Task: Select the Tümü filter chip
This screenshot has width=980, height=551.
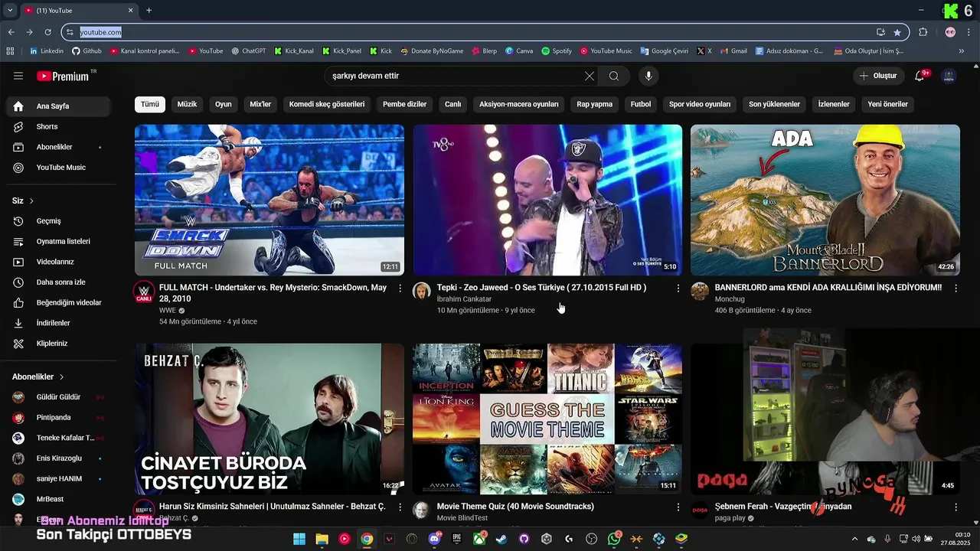Action: tap(150, 104)
